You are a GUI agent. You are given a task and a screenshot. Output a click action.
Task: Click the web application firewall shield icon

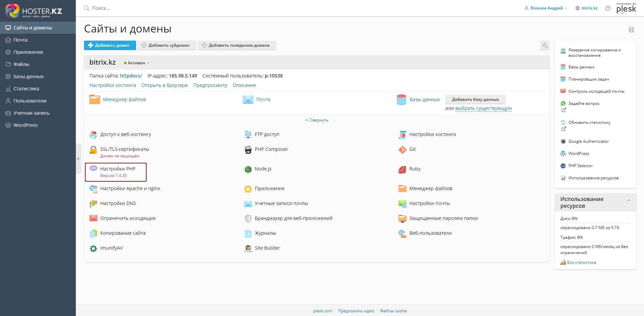[x=248, y=219]
